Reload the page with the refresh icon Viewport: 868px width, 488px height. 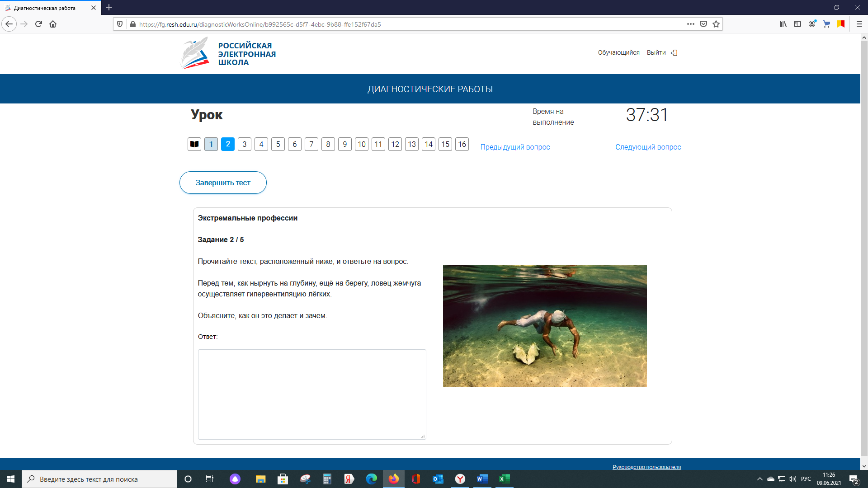(38, 24)
